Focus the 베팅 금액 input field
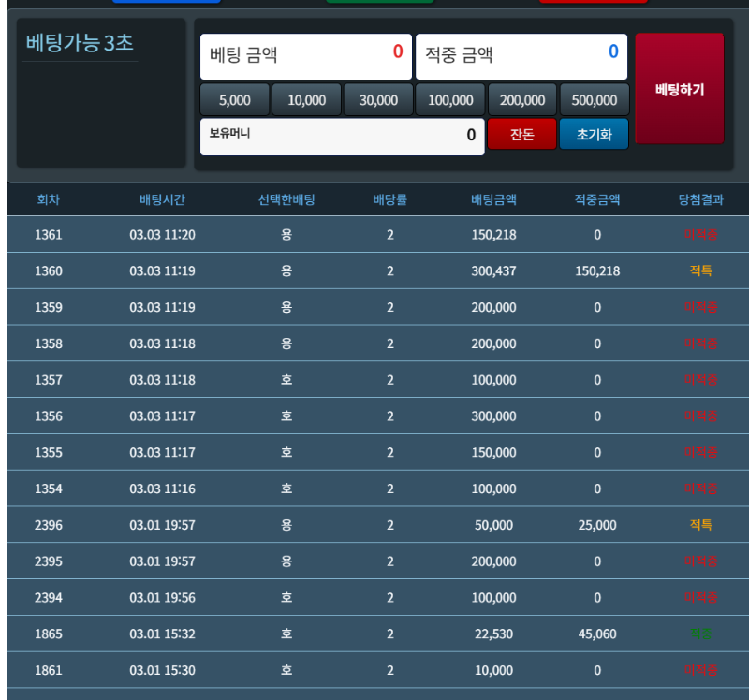 tap(305, 56)
